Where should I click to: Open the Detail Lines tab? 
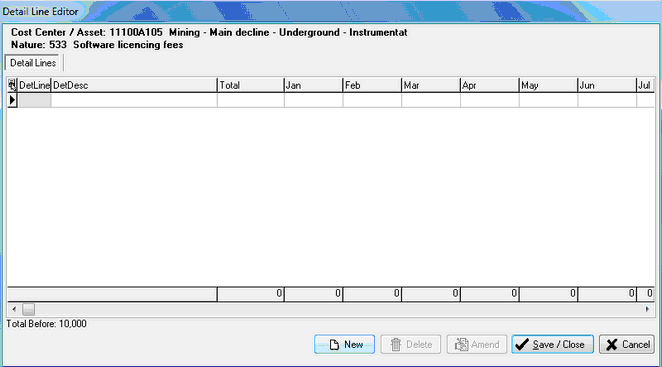(33, 63)
